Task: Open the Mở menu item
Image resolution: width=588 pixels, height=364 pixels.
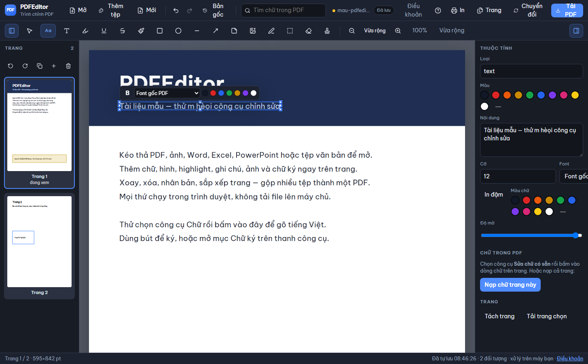Action: pyautogui.click(x=78, y=10)
